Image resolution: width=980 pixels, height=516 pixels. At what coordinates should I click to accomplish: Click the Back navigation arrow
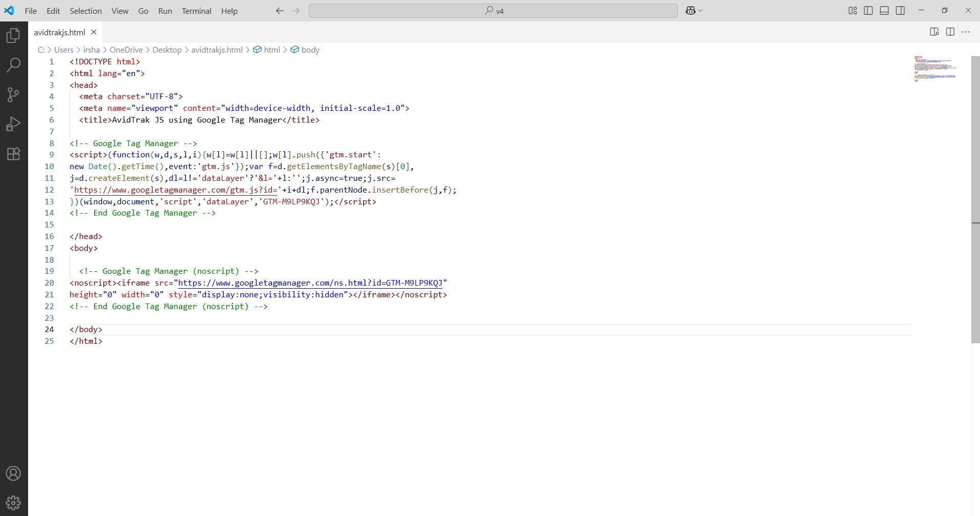coord(279,11)
